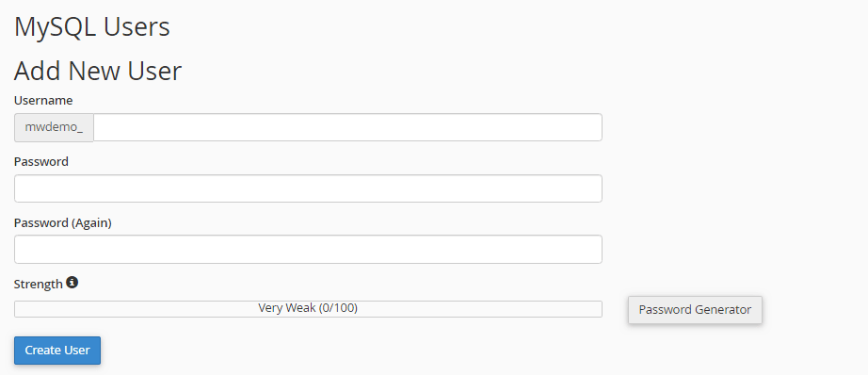Generate a password with Password Generator button
This screenshot has height=392, width=868.
click(x=695, y=309)
